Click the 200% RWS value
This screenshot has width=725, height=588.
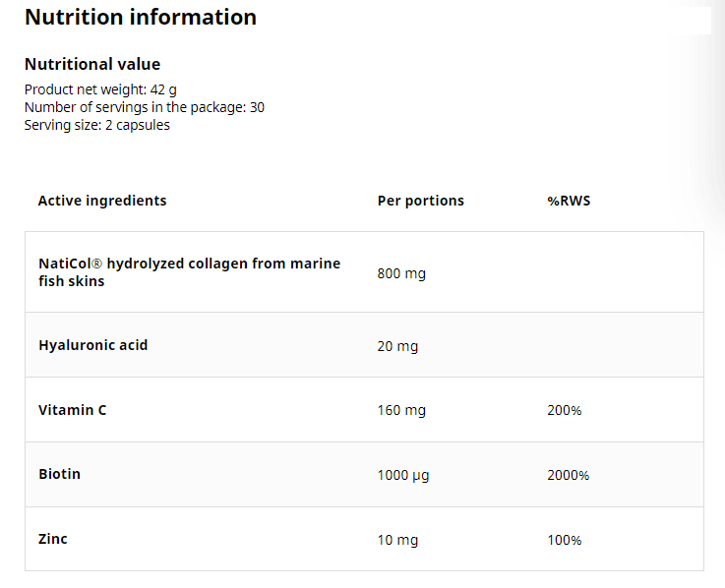564,410
